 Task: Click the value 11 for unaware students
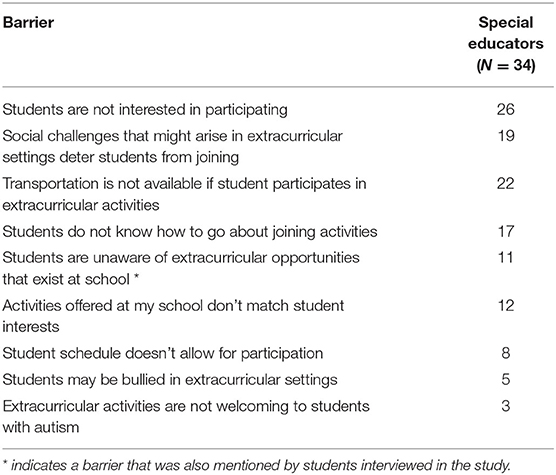tap(506, 258)
